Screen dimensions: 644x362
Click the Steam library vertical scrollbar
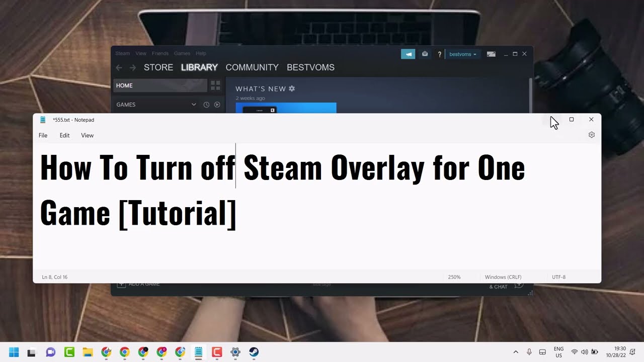point(531,96)
